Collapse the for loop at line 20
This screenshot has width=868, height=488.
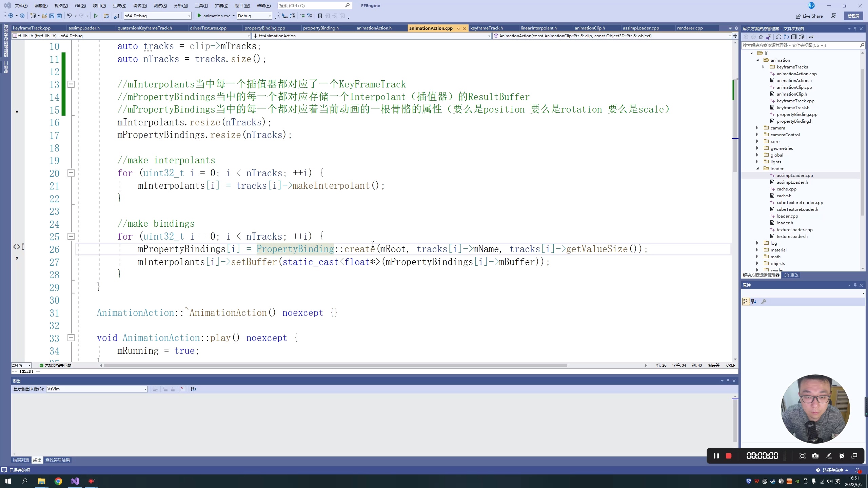pos(71,173)
